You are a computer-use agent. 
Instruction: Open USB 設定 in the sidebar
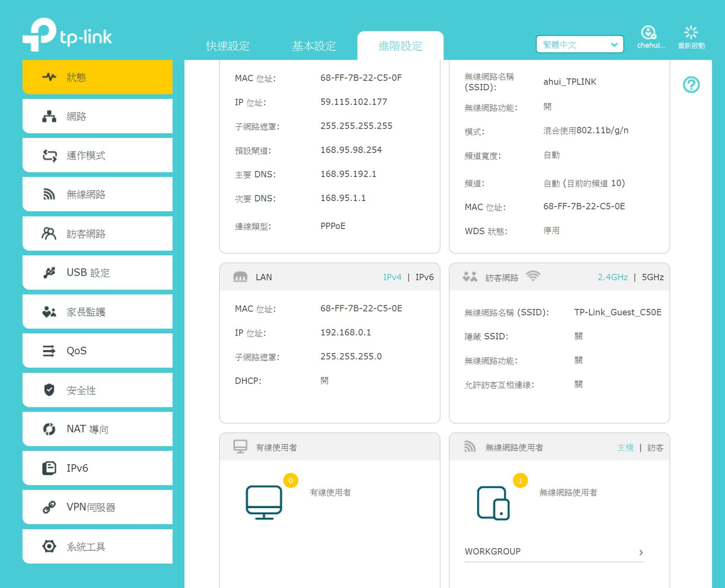click(97, 272)
